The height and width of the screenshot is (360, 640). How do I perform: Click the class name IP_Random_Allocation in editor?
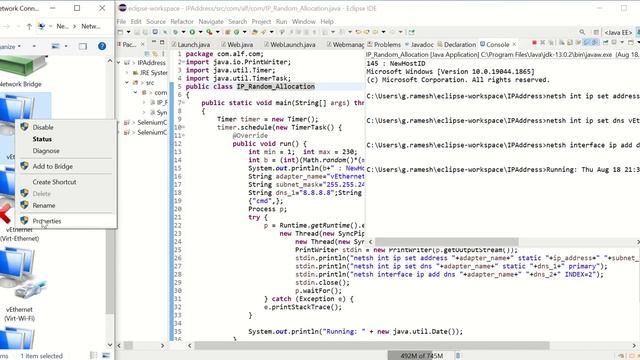point(276,87)
